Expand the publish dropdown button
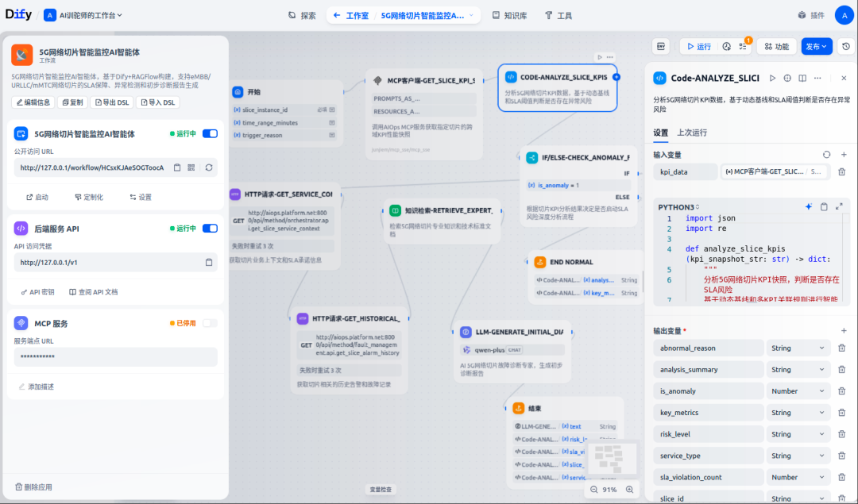The height and width of the screenshot is (504, 858). pos(817,47)
